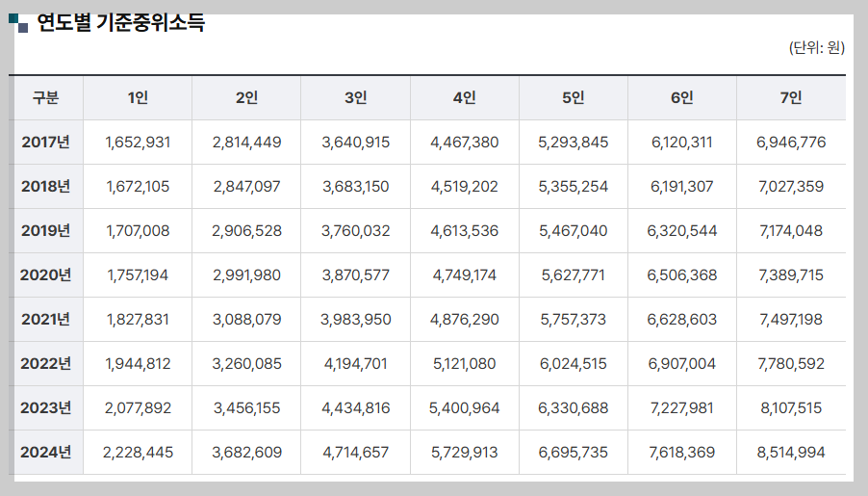This screenshot has height=496, width=868.
Task: Select the 1인 column header
Action: (138, 97)
